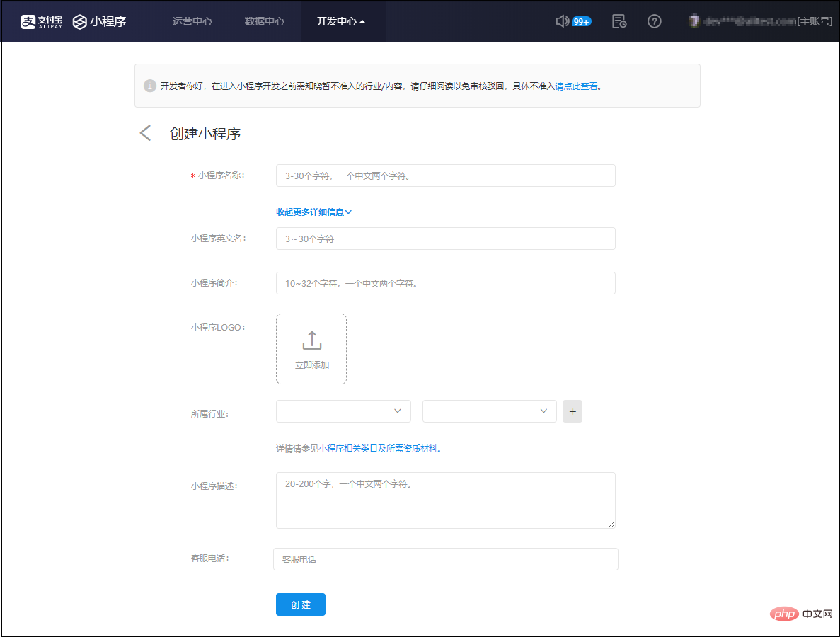Open the second 所属行业 dropdown
Viewport: 840px width, 637px height.
click(x=490, y=411)
